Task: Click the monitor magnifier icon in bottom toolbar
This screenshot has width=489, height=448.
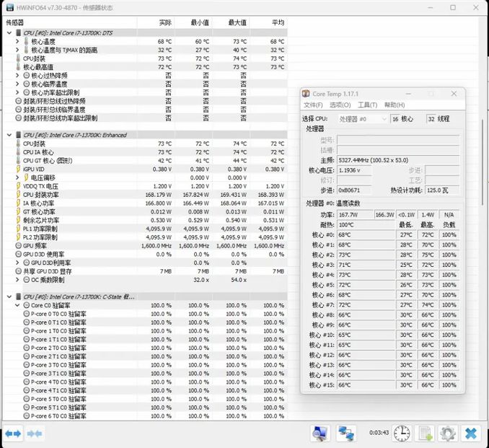Action: click(x=320, y=434)
